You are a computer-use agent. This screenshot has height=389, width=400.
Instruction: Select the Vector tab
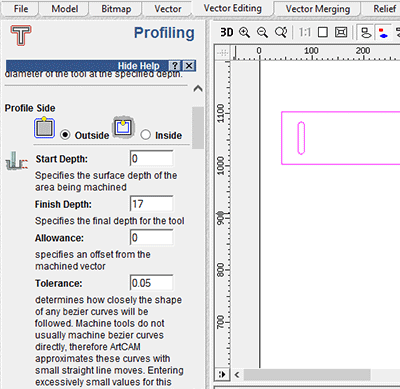167,9
